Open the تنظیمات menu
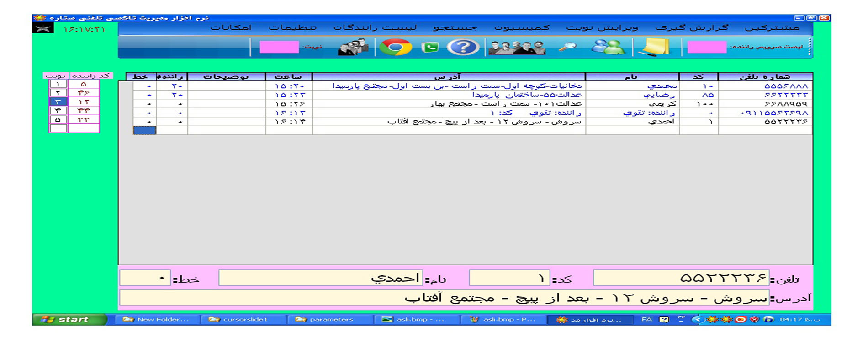 pos(292,28)
